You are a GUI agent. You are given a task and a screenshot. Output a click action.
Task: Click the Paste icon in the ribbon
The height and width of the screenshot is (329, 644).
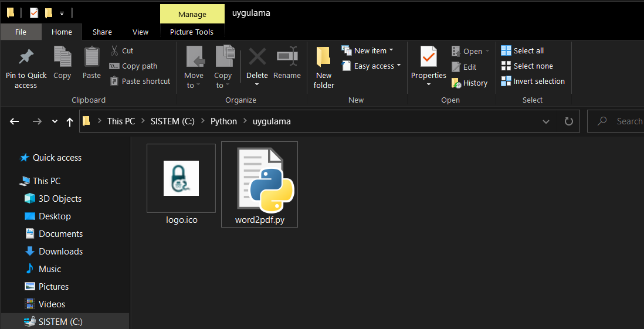click(91, 58)
